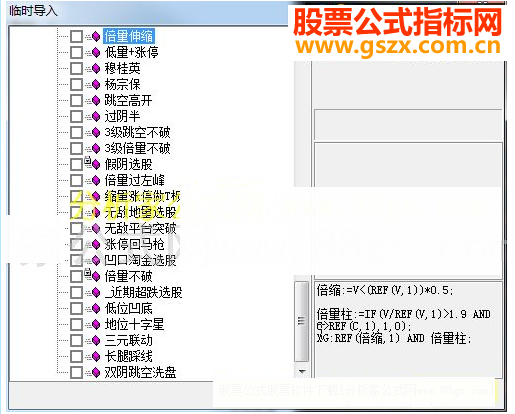Select the 双阴跳空洗盘 formula
Image resolution: width=515 pixels, height=414 pixels.
coord(140,372)
